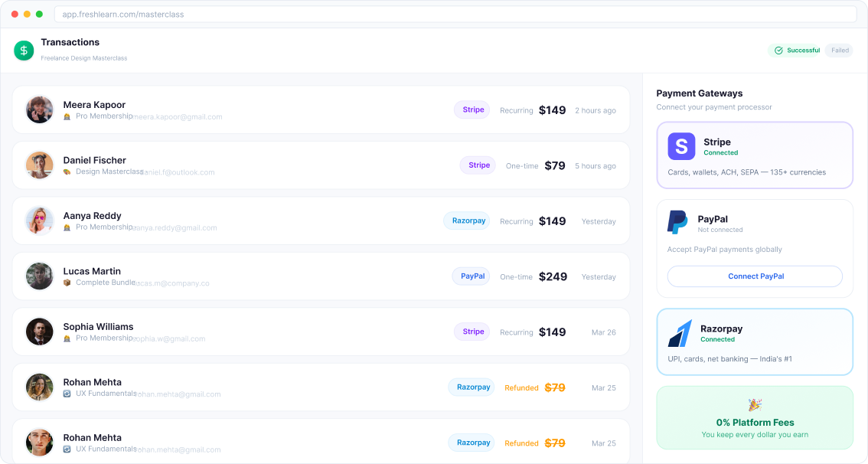Click the package icon beside Complete Bundle

coord(67,282)
